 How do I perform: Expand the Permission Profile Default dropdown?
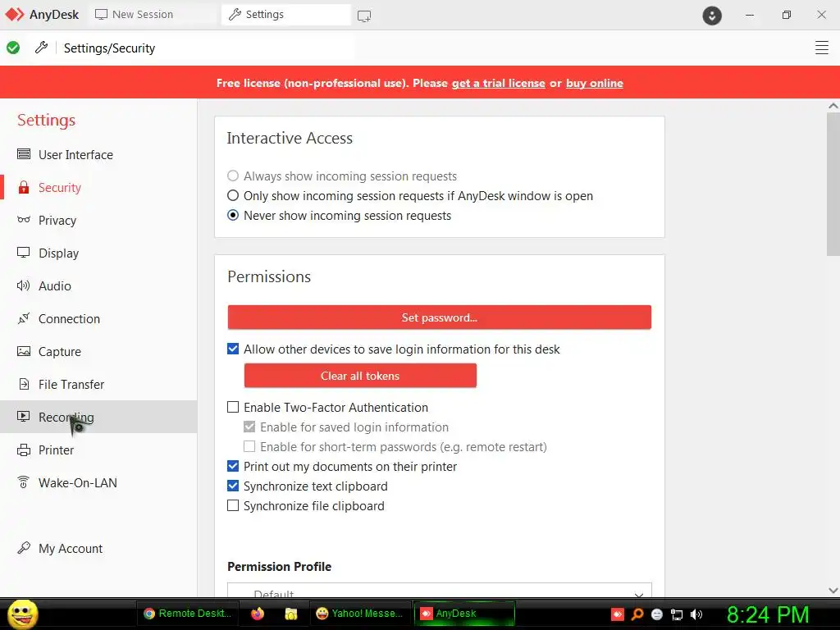(x=440, y=590)
